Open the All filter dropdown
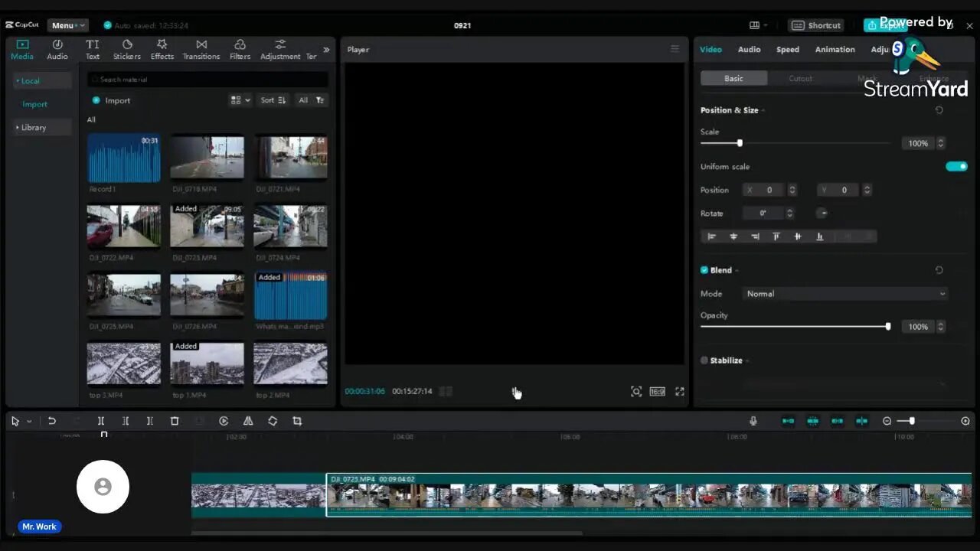 pos(311,100)
